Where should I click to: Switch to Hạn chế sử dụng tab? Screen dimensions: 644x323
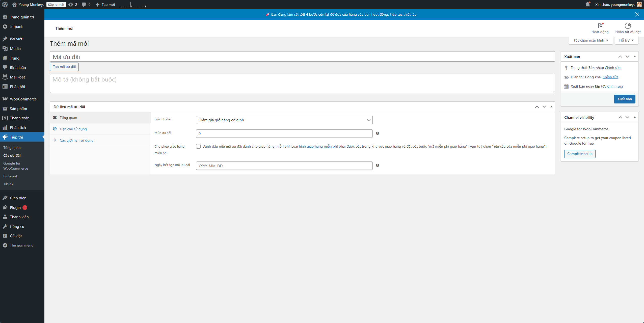click(73, 129)
